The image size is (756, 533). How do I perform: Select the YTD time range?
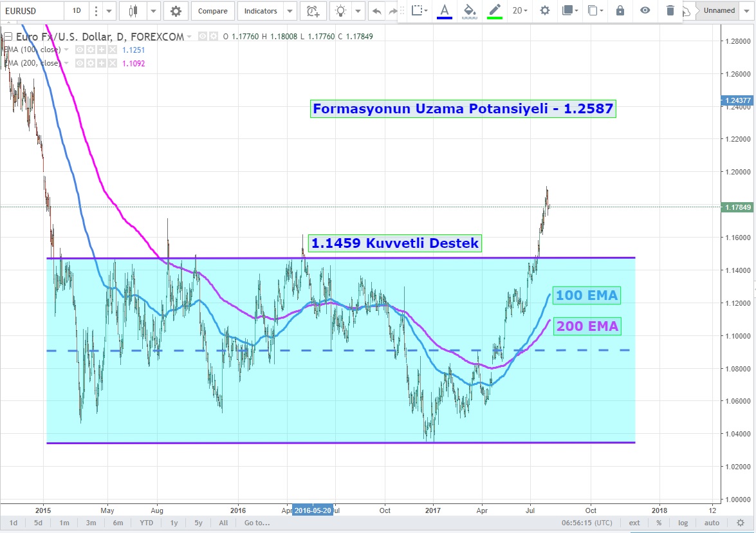(x=147, y=523)
